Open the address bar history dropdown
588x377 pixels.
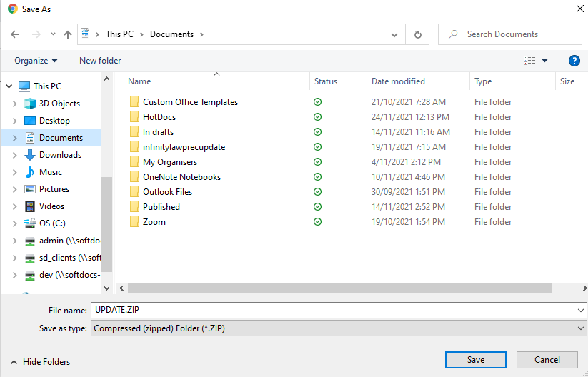(394, 35)
